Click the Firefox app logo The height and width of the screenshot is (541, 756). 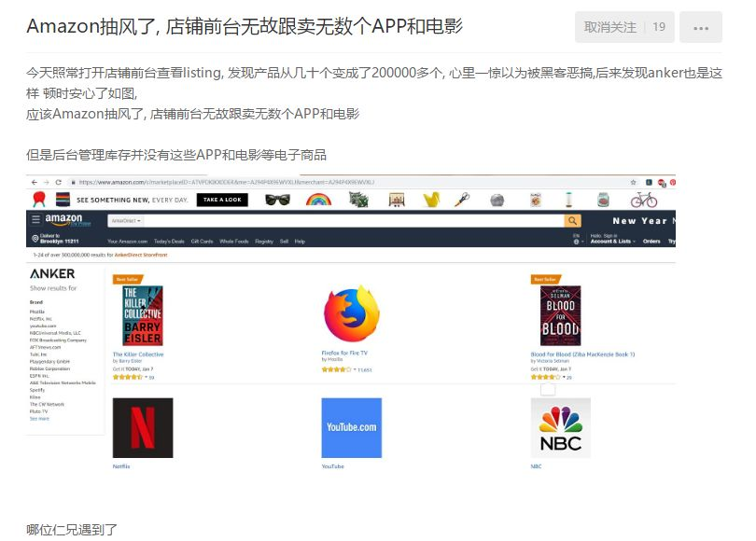(x=352, y=313)
